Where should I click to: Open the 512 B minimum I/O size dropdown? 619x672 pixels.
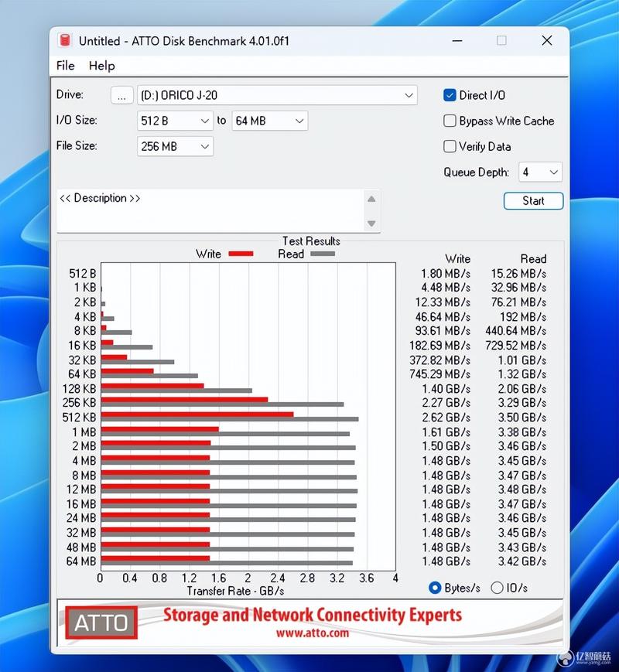tap(175, 121)
